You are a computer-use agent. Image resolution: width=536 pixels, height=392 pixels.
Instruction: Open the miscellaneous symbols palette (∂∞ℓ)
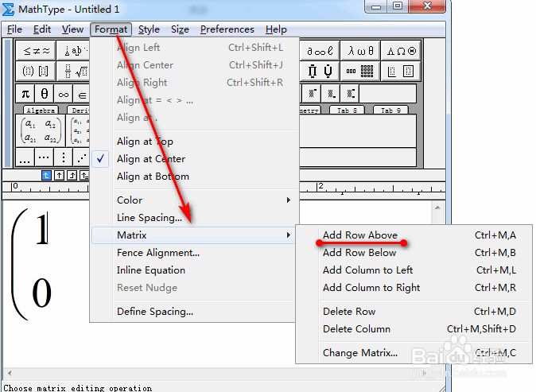tap(319, 51)
